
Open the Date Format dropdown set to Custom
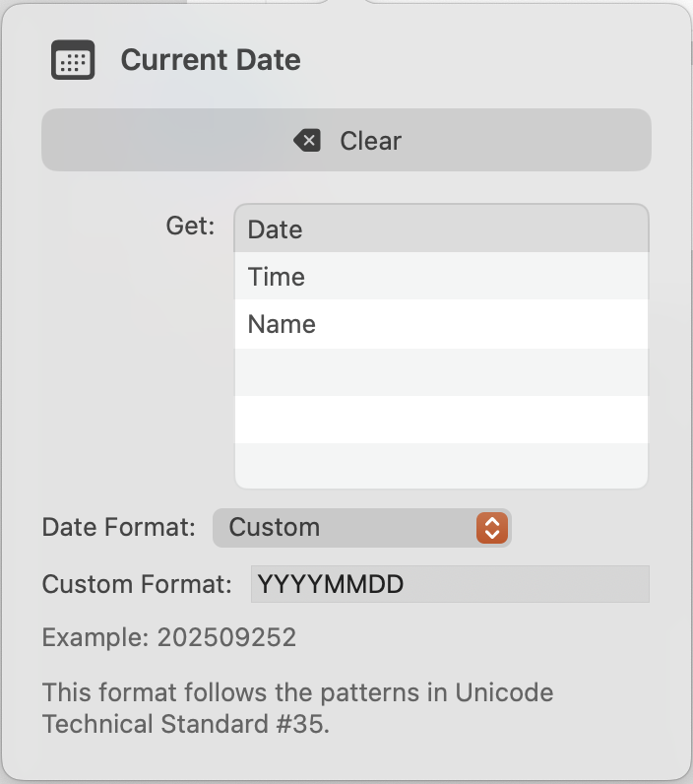point(361,527)
